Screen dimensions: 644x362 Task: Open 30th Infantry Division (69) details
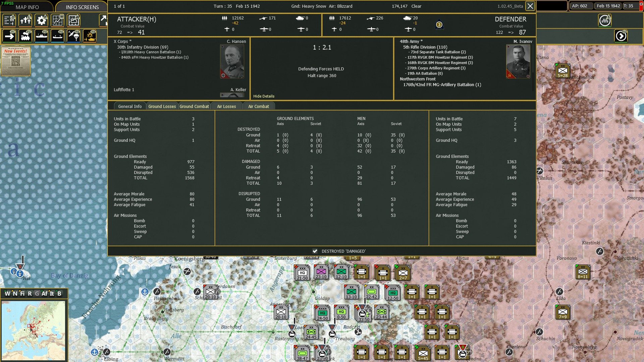coord(143,47)
